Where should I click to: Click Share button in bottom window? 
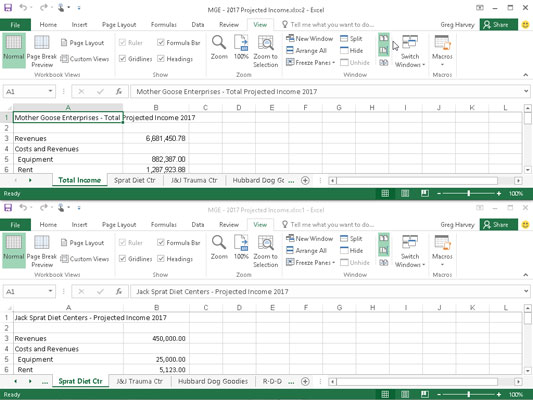(x=498, y=225)
